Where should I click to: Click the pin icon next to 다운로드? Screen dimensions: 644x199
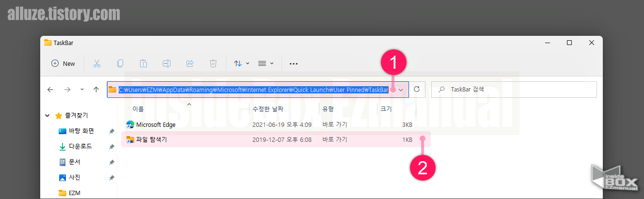111,146
